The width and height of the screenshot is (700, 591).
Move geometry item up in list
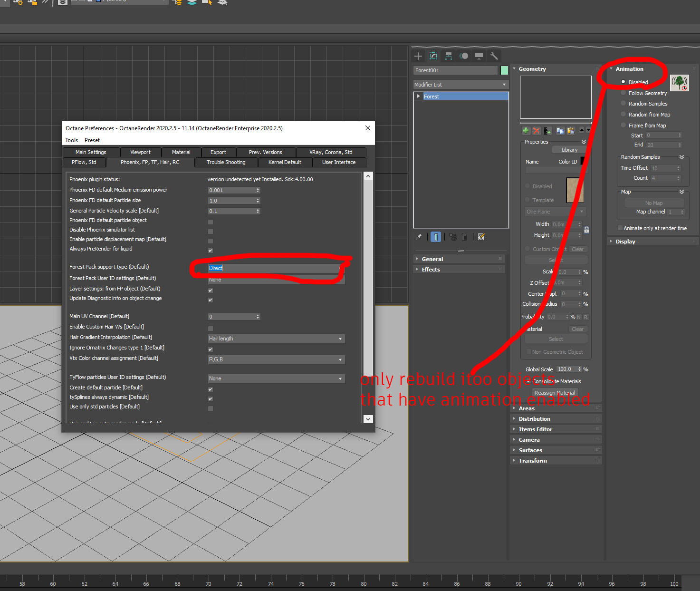pyautogui.click(x=582, y=130)
